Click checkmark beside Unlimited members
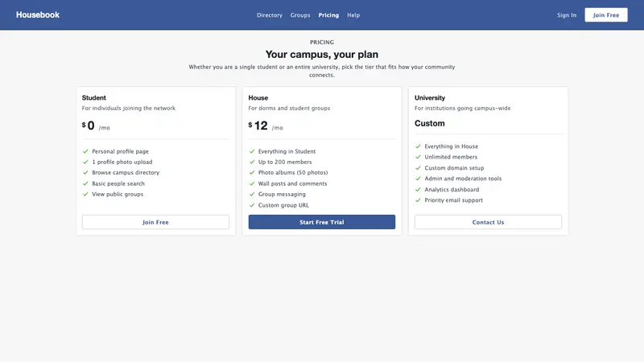Screen dimensions: 644x362 click(x=418, y=157)
